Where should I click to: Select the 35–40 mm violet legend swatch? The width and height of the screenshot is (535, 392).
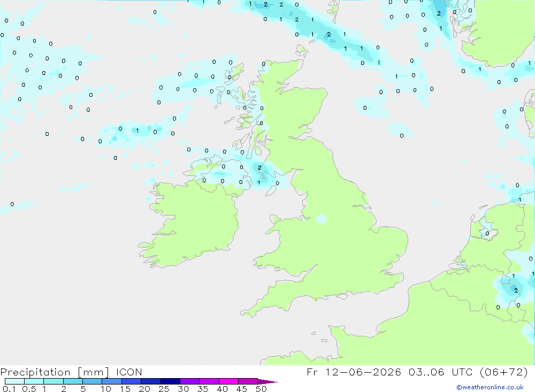pos(209,381)
